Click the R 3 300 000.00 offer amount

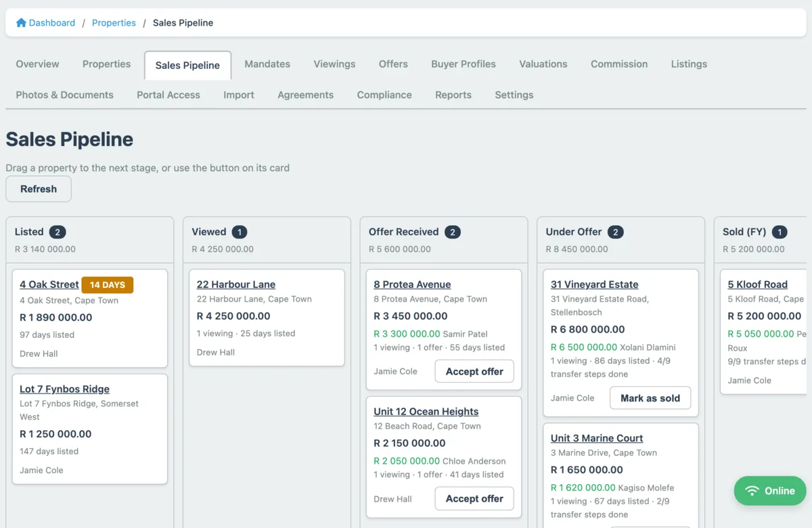[x=407, y=334]
